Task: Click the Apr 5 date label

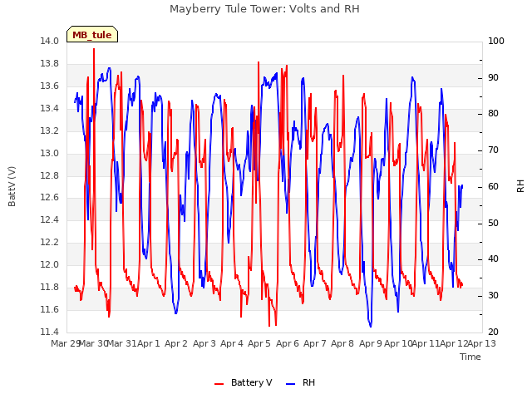Action: [x=259, y=343]
